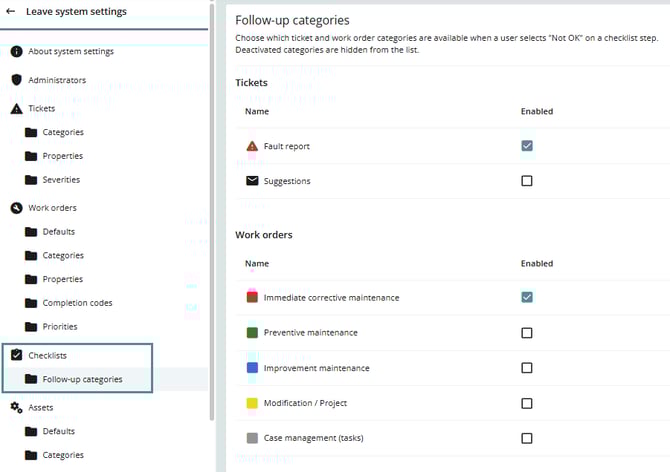The width and height of the screenshot is (670, 472).
Task: Uncheck Immediate corrective maintenance
Action: 527,297
